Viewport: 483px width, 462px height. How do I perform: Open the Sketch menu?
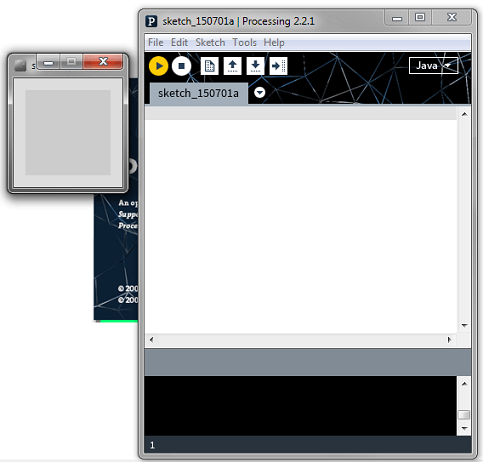pos(210,43)
